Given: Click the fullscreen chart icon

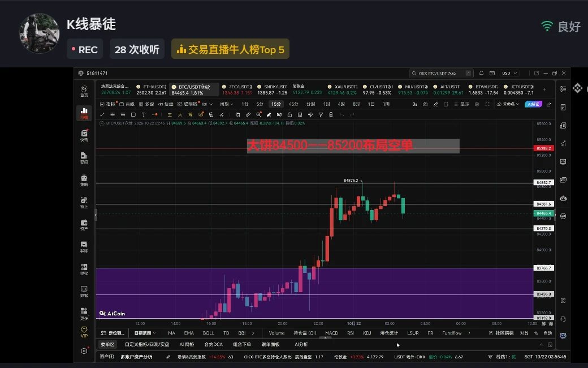Looking at the screenshot, I should [487, 104].
